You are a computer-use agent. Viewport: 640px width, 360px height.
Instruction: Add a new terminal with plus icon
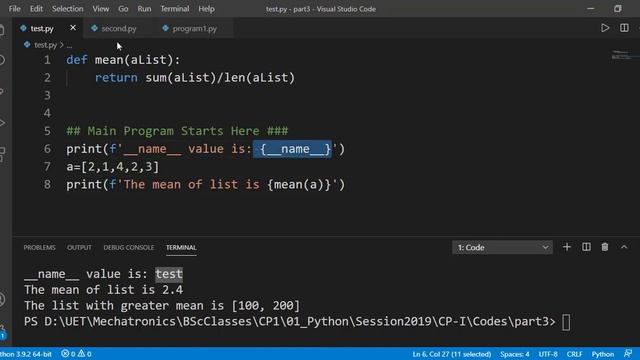click(567, 247)
